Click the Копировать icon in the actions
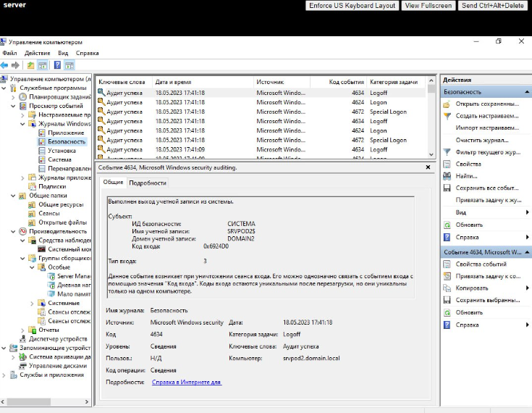 [x=447, y=288]
